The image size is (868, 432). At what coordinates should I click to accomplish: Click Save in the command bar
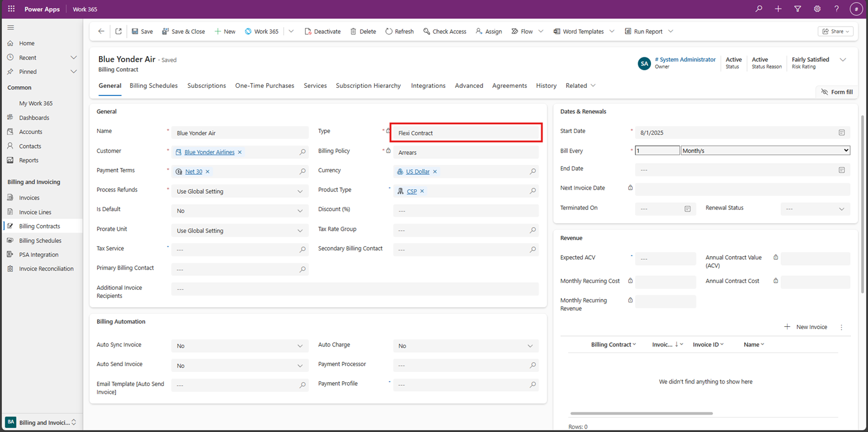tap(142, 31)
